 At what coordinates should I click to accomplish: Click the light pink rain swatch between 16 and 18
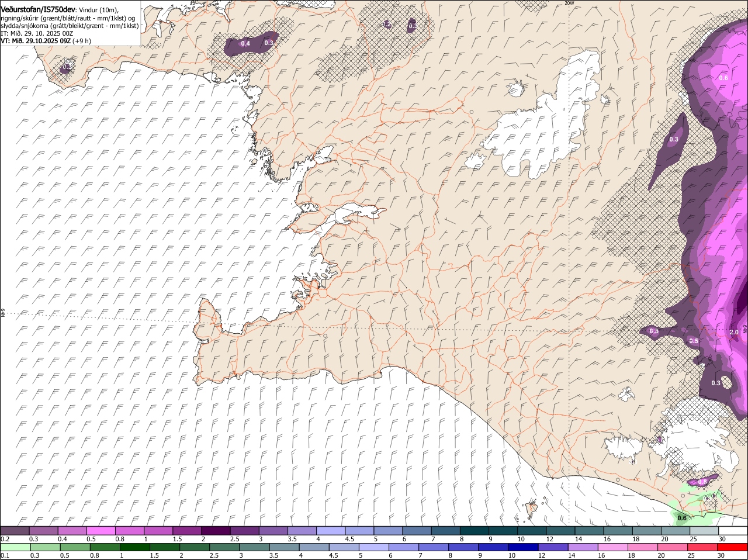(x=613, y=547)
